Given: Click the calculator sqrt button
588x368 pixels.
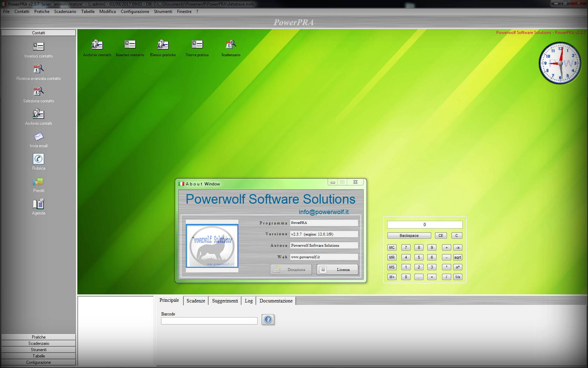Looking at the screenshot, I should [457, 257].
